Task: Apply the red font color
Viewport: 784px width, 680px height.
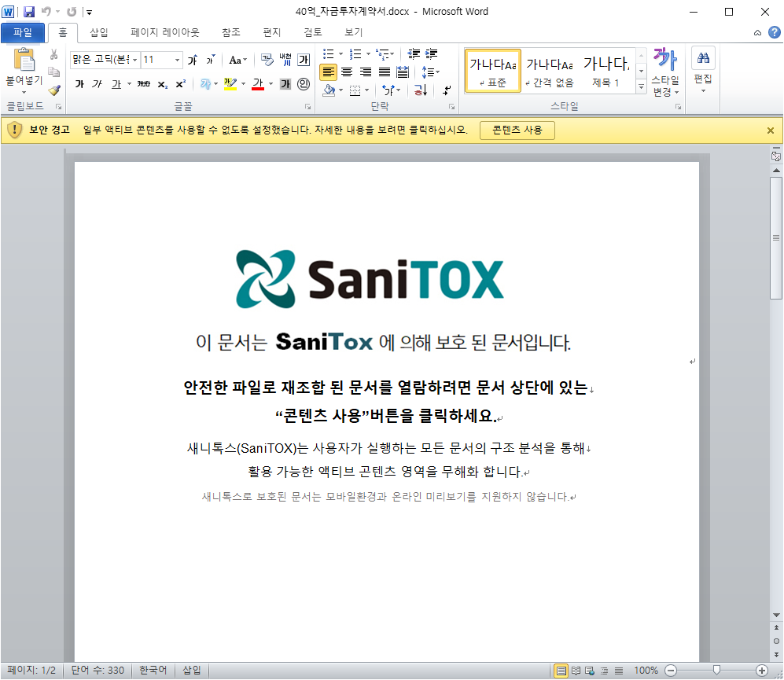Action: click(x=258, y=84)
